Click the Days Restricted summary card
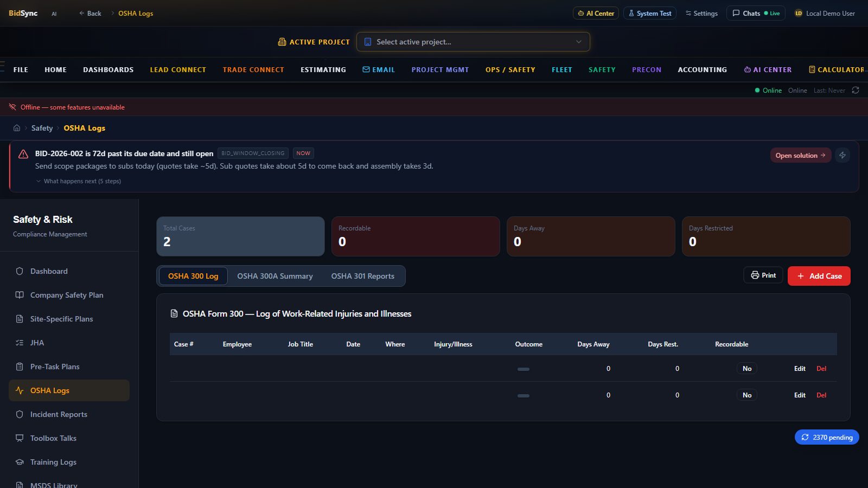Screen dimensions: 868x488 766,236
